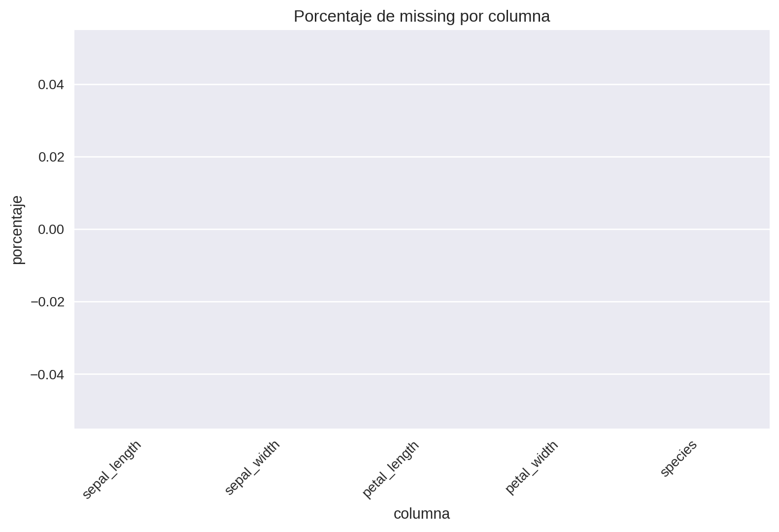Screen dimensions: 779x532
Task: Click the species x-axis label
Action: pyautogui.click(x=678, y=459)
